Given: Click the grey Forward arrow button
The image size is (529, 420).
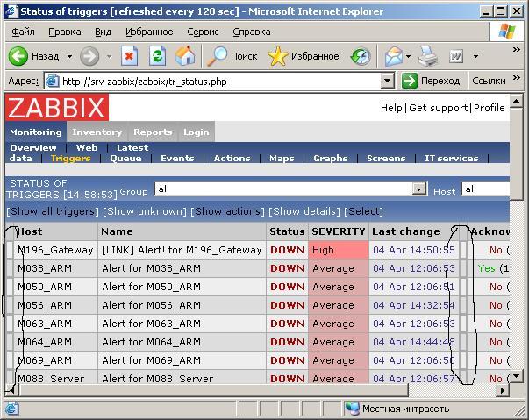Looking at the screenshot, I should (x=89, y=56).
